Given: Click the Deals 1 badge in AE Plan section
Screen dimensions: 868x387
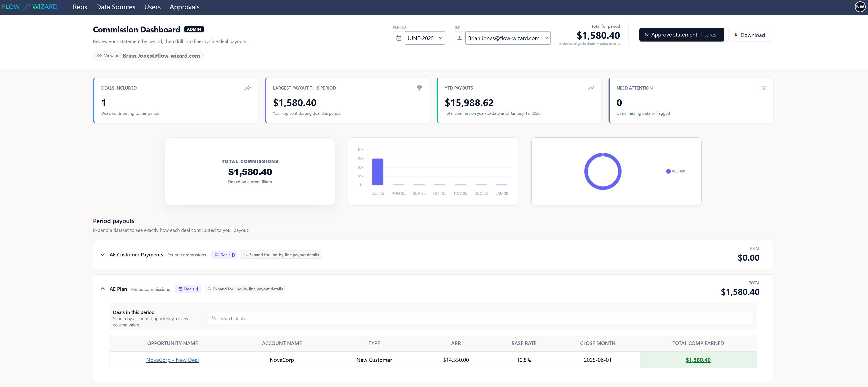Looking at the screenshot, I should pos(188,289).
